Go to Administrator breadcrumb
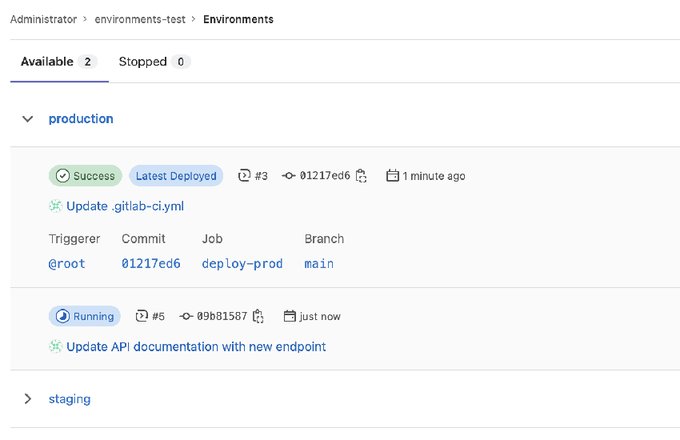680x440 pixels. click(43, 20)
